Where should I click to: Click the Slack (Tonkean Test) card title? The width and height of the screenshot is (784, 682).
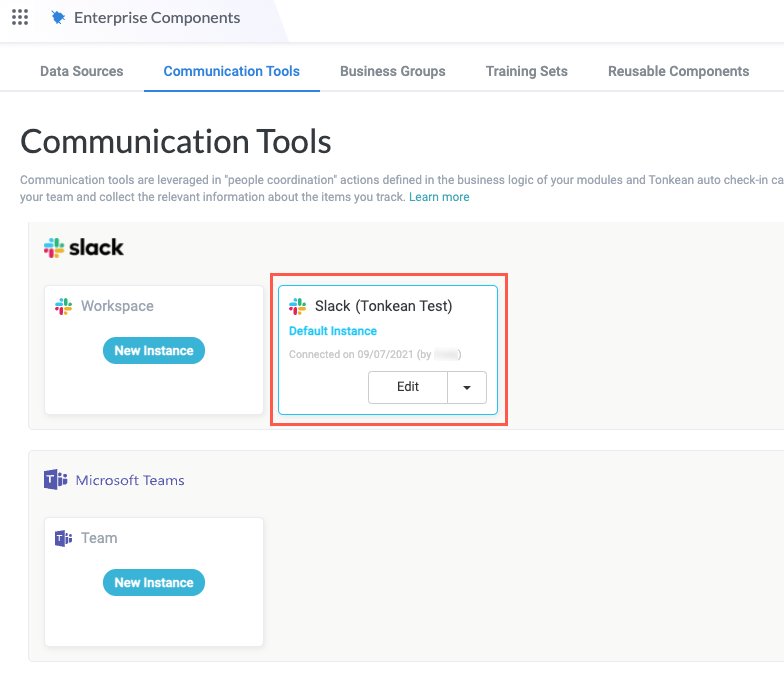tap(384, 306)
